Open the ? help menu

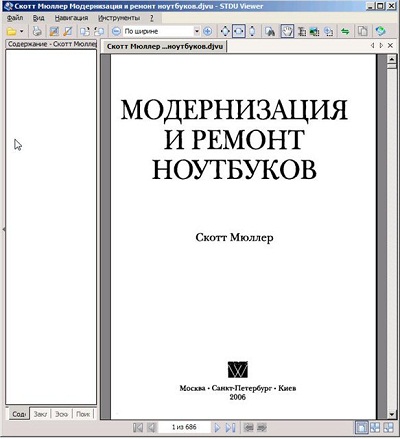pos(152,18)
